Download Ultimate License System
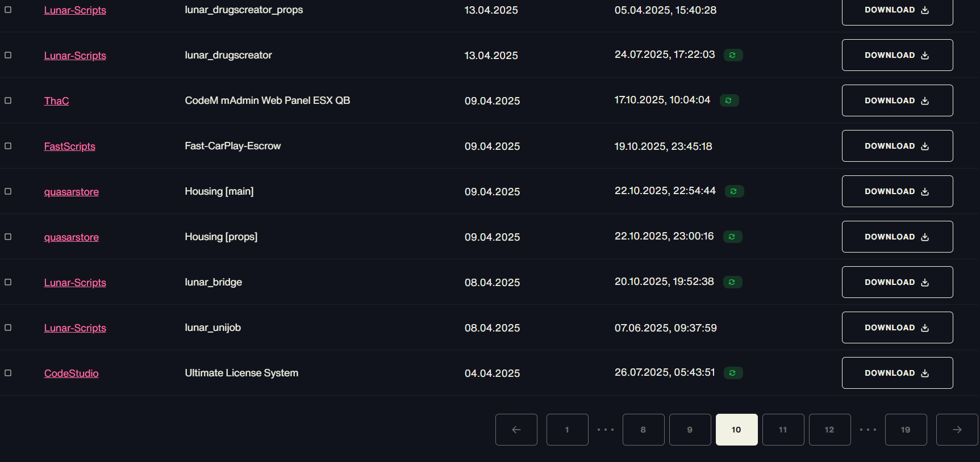This screenshot has width=980, height=462. point(898,373)
